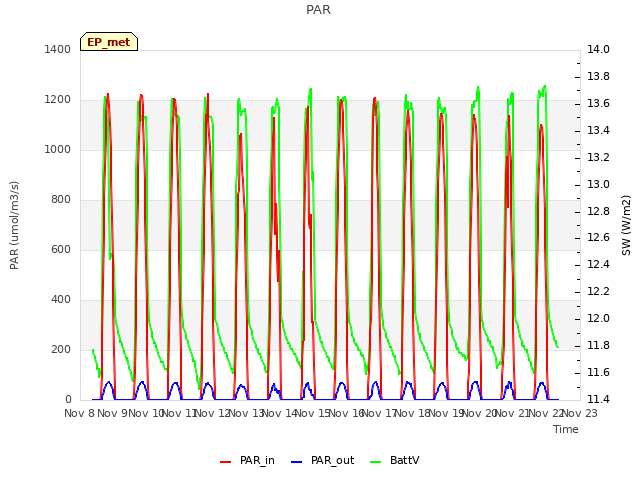Click the 1000 left axis tick label

coord(58,149)
